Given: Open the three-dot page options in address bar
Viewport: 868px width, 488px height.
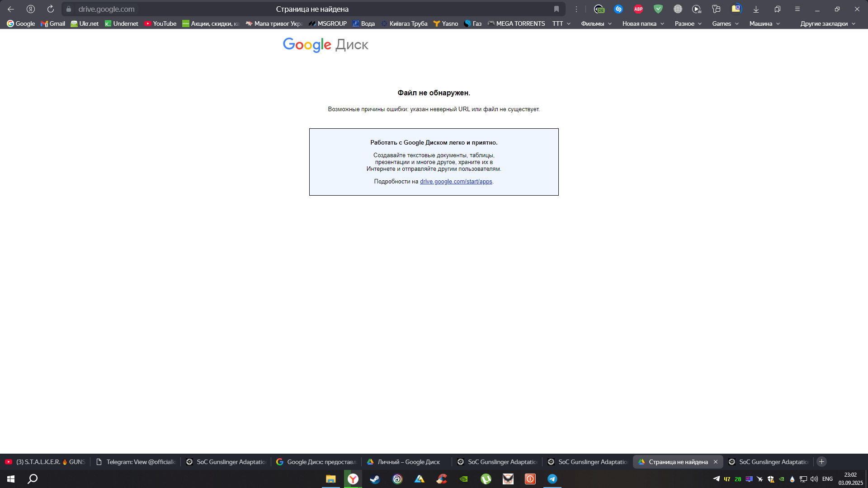Looking at the screenshot, I should 576,9.
